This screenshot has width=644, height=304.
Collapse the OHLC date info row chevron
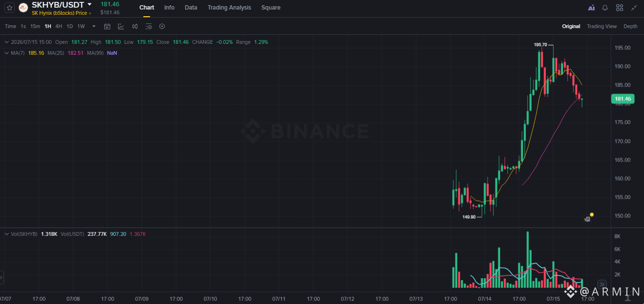[x=7, y=42]
